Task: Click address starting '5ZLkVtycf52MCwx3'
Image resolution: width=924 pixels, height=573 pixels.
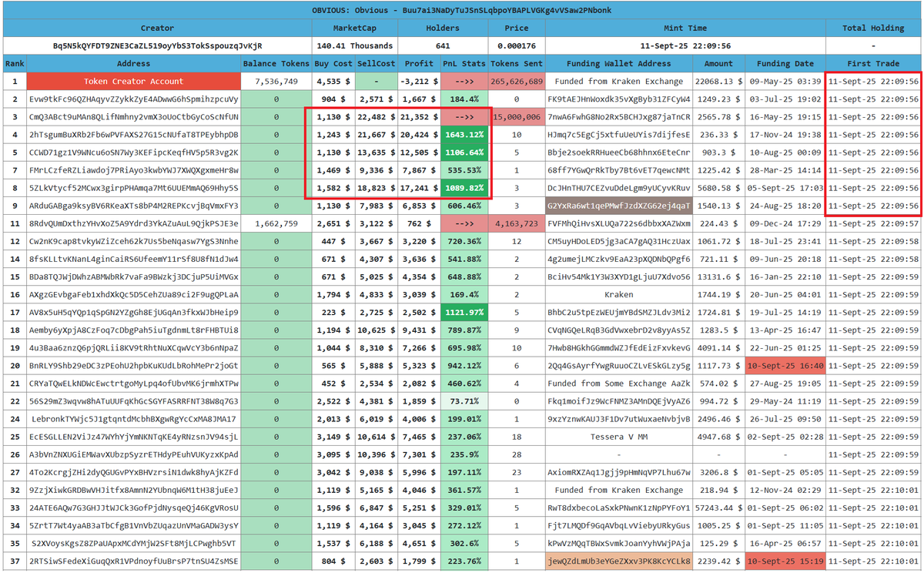Action: 133,188
